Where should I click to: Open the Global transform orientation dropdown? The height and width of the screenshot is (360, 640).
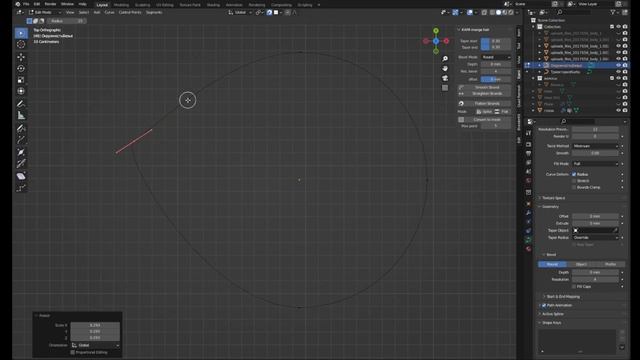240,13
